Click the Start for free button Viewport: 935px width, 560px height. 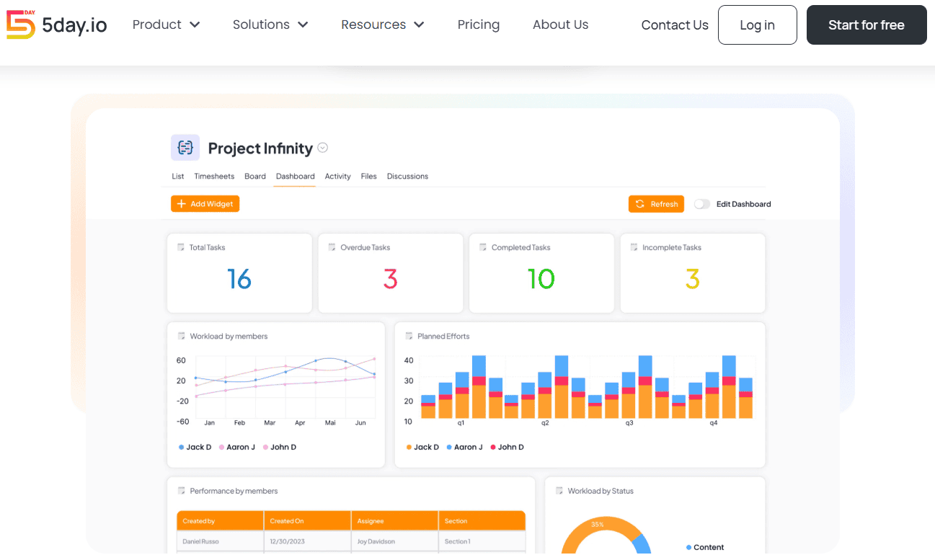pyautogui.click(x=866, y=25)
